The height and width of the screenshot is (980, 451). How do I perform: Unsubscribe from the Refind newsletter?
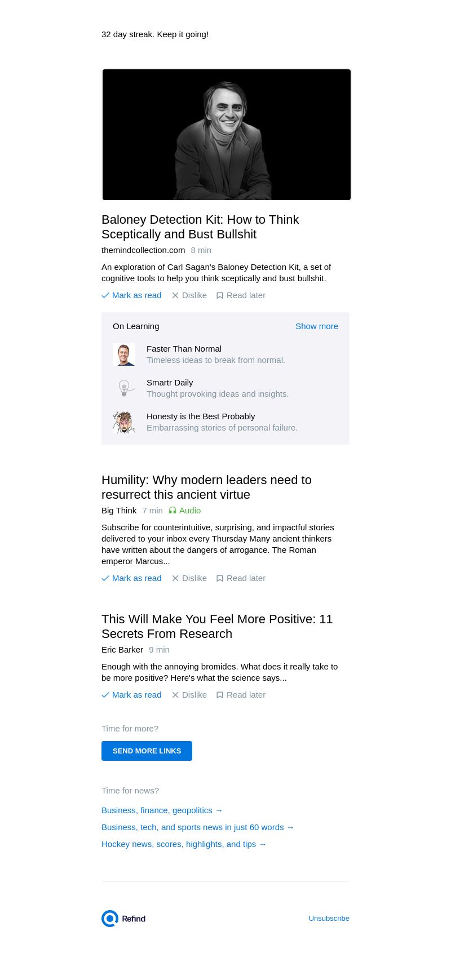click(329, 919)
